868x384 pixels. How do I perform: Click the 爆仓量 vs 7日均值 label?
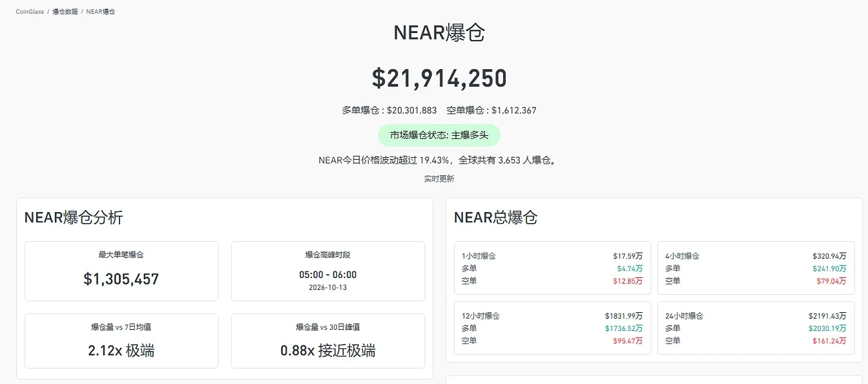pyautogui.click(x=121, y=328)
